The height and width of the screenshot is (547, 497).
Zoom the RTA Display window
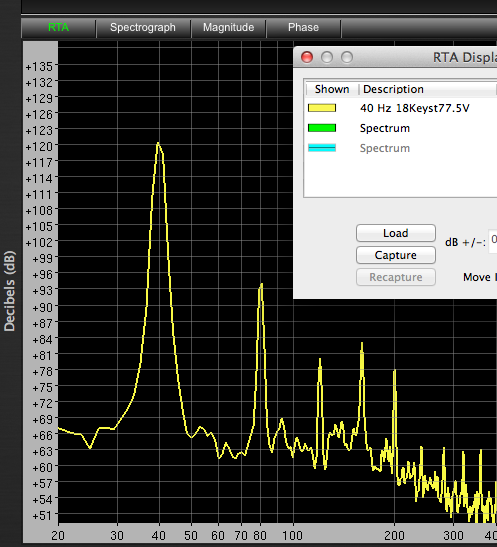347,57
